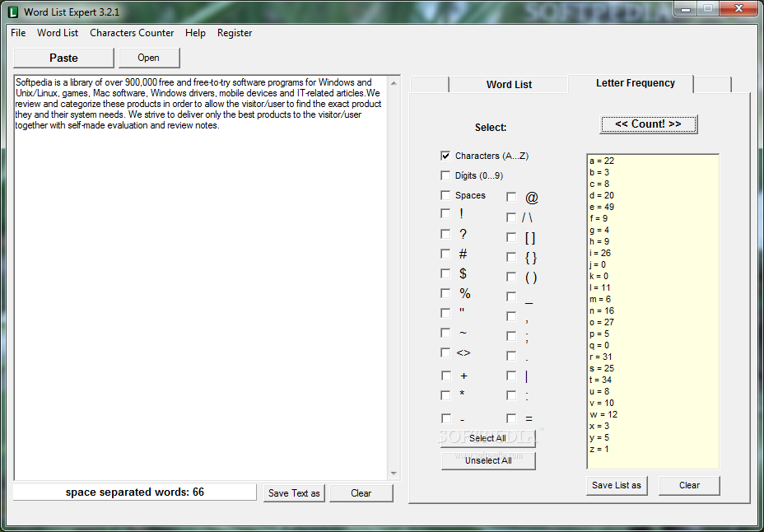Check the # symbol checkbox
Image resolution: width=764 pixels, height=532 pixels.
coord(445,254)
